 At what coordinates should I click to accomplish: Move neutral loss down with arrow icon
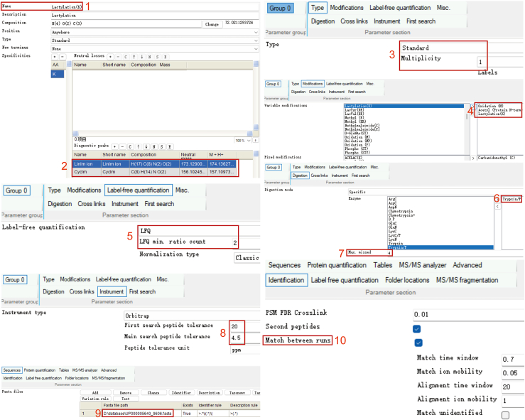(x=141, y=57)
